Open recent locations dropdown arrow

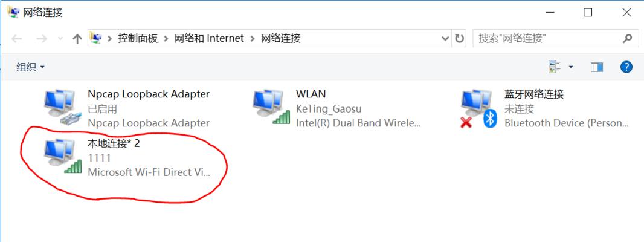pos(60,39)
